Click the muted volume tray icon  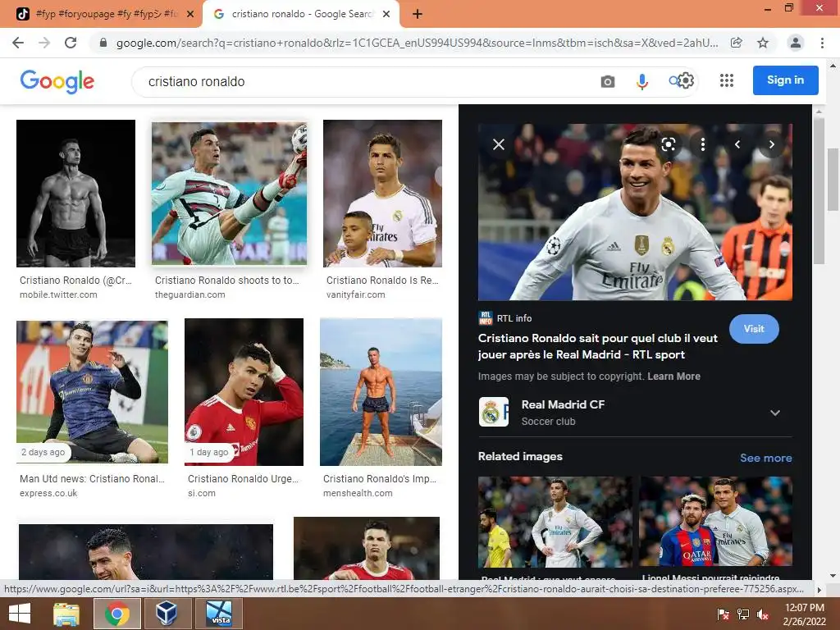tap(762, 614)
